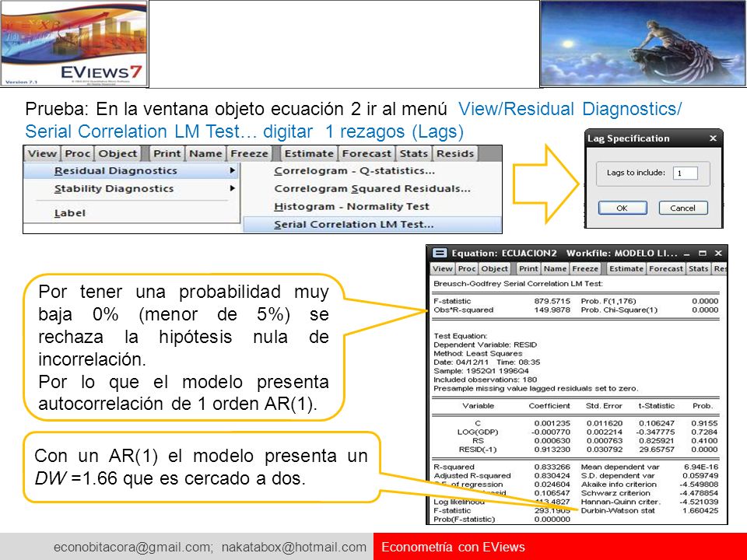Click Estimate in the top toolbar
The image size is (747, 560).
(309, 154)
